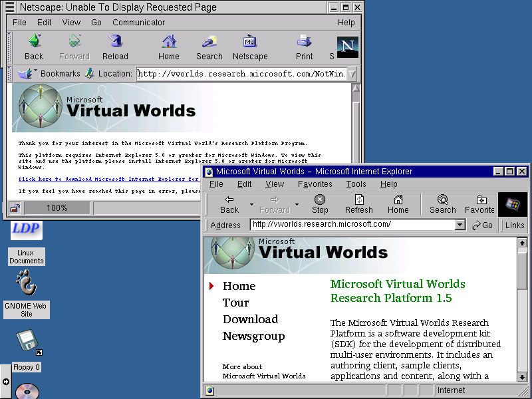Viewport: 532px width, 399px height.
Task: Open Netscape File menu
Action: (19, 23)
